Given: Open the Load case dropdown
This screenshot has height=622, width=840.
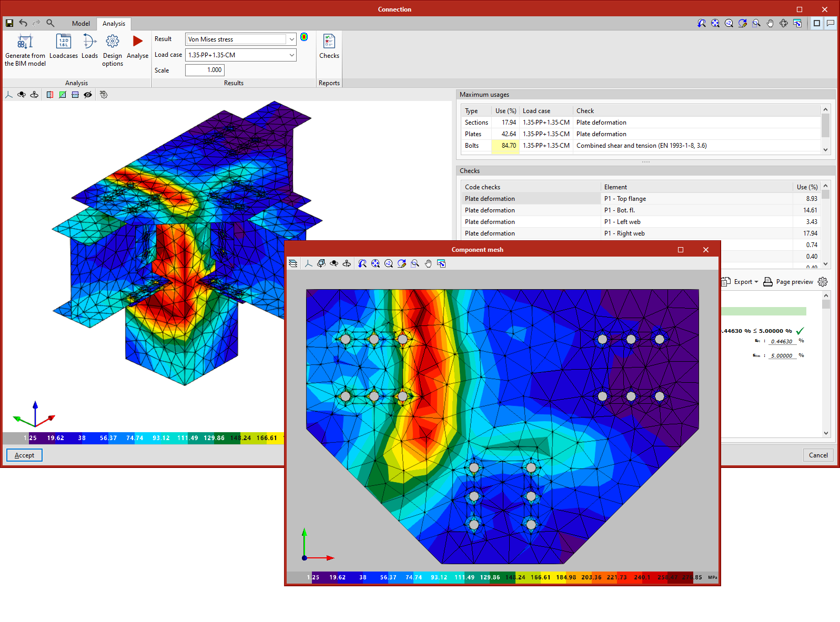Looking at the screenshot, I should pyautogui.click(x=291, y=55).
